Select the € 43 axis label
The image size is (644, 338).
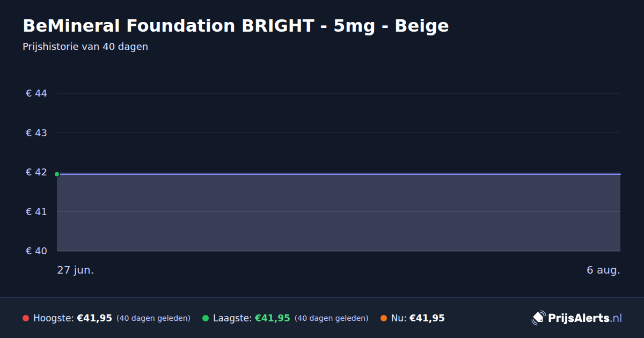tap(36, 133)
